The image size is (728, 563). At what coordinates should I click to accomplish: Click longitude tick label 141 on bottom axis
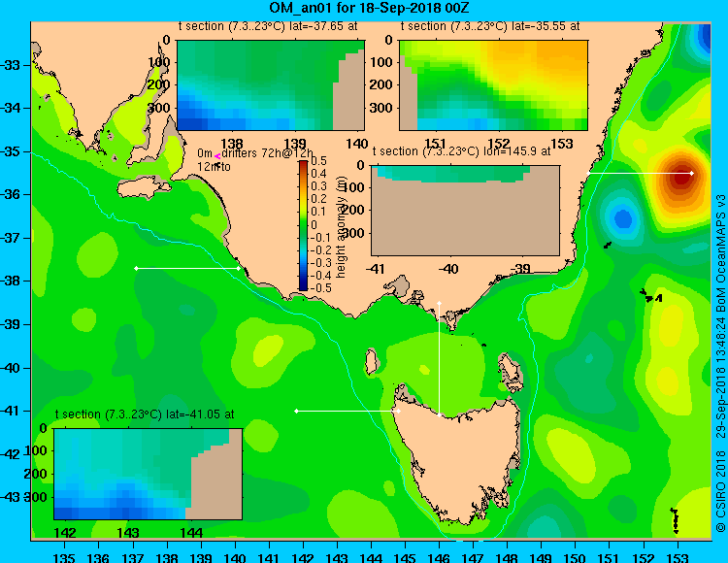268,557
